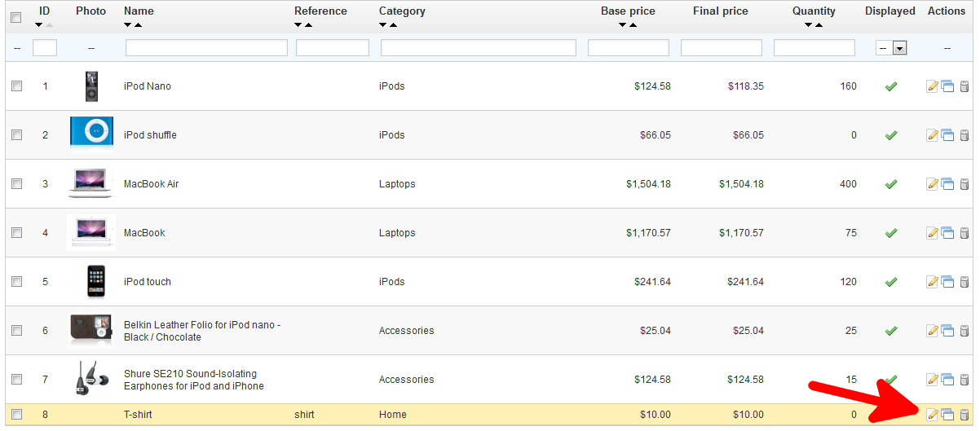Select the MacBook Air row checkbox
Image resolution: width=980 pixels, height=431 pixels.
pyautogui.click(x=16, y=184)
